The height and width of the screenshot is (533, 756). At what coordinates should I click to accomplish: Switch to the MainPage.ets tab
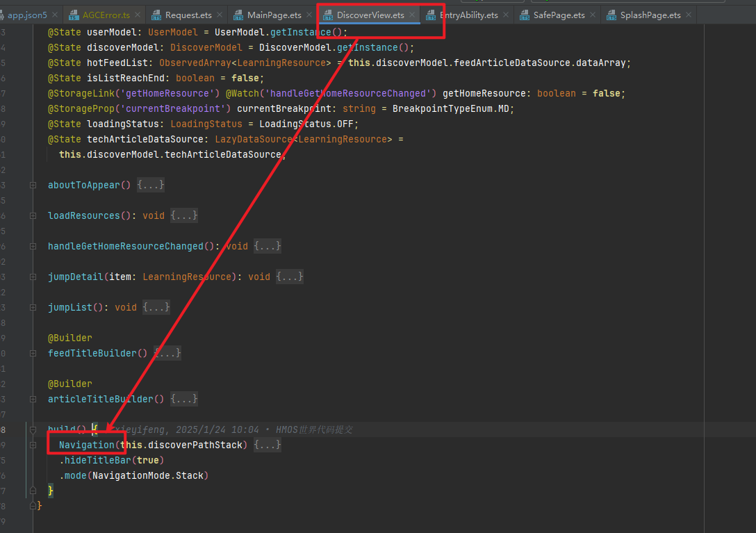(x=274, y=15)
